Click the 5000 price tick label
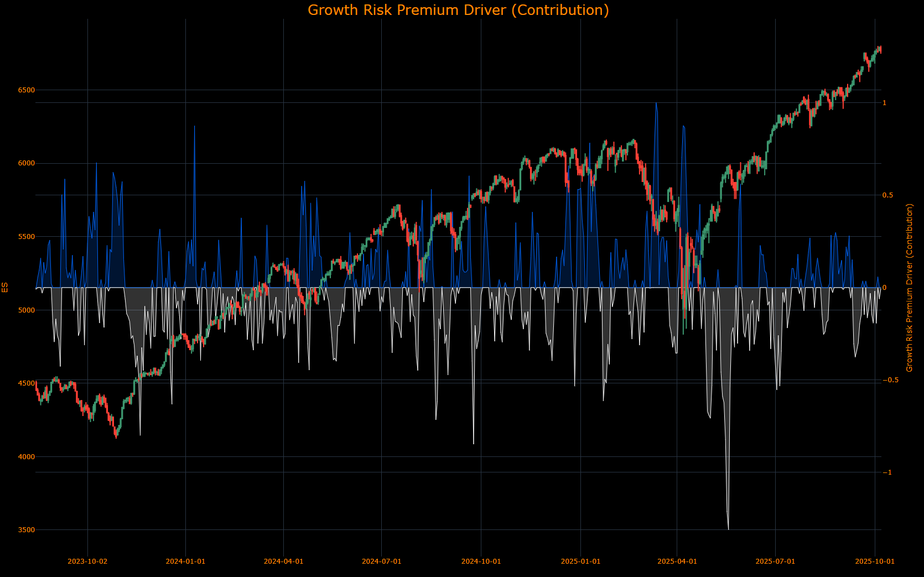 click(x=25, y=309)
